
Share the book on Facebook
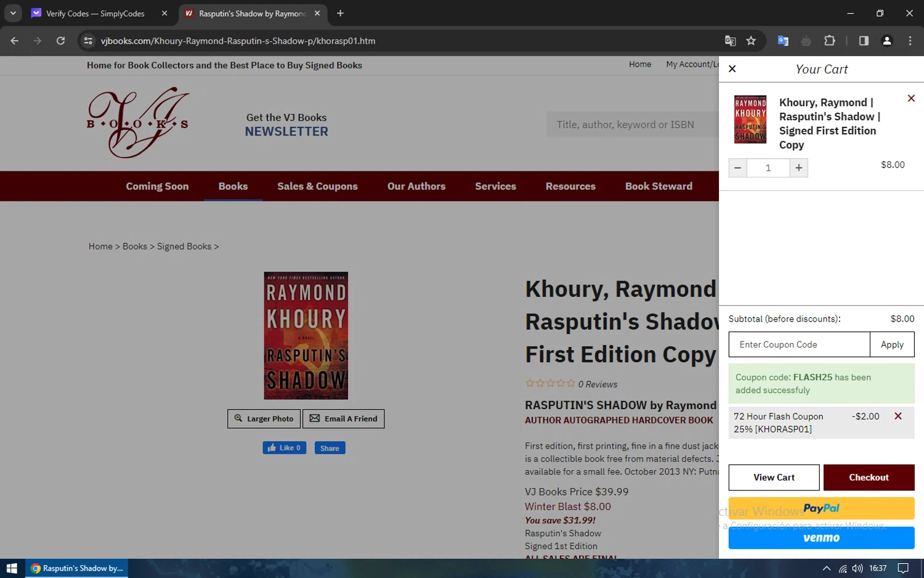pyautogui.click(x=330, y=448)
